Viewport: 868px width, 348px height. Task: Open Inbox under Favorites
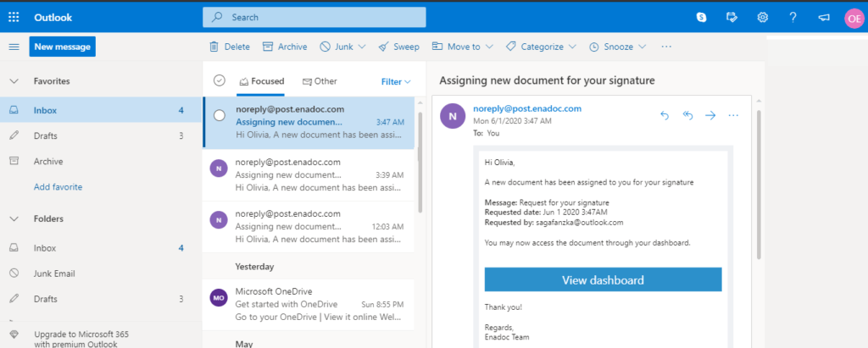click(x=101, y=111)
